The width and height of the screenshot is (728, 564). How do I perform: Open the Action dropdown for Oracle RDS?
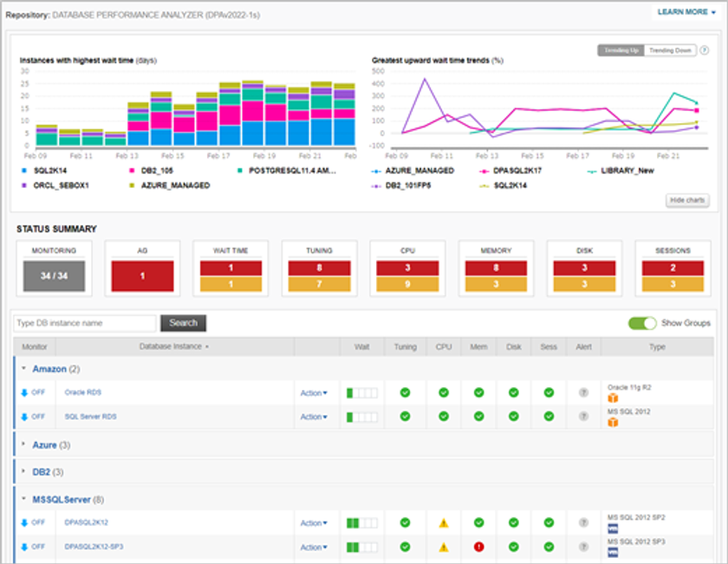pos(313,392)
